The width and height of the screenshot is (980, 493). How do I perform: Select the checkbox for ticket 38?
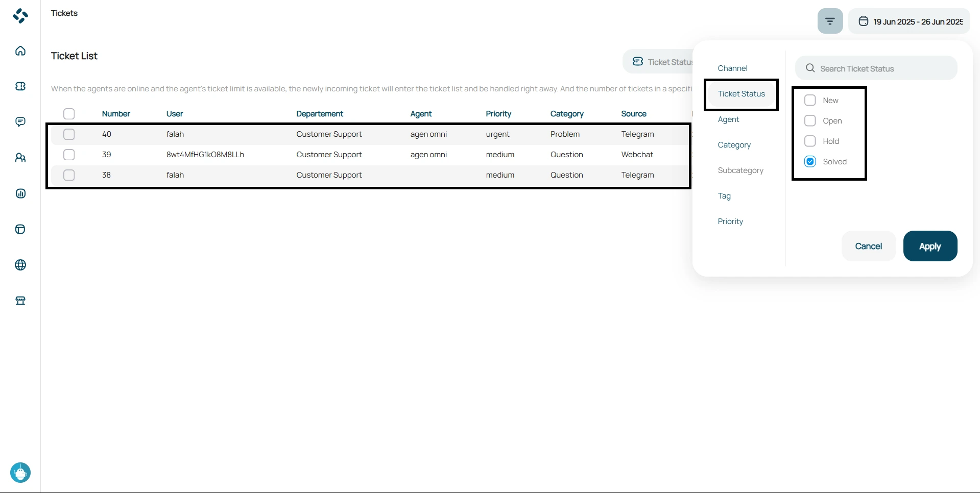tap(69, 175)
